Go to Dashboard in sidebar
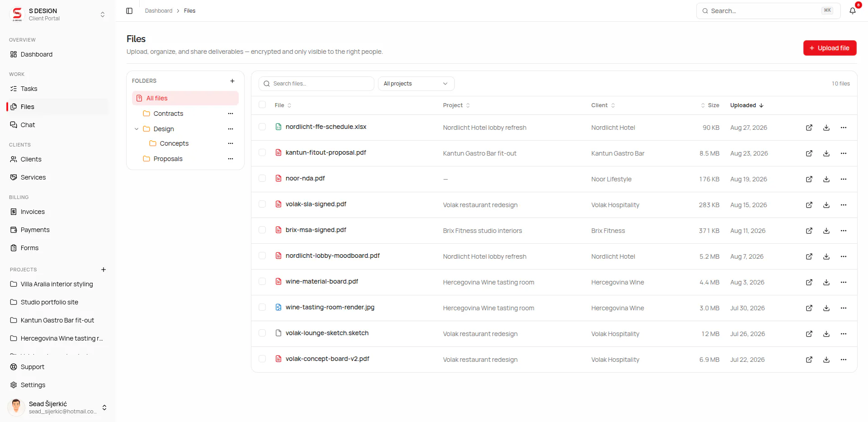The width and height of the screenshot is (868, 422). (x=58, y=54)
